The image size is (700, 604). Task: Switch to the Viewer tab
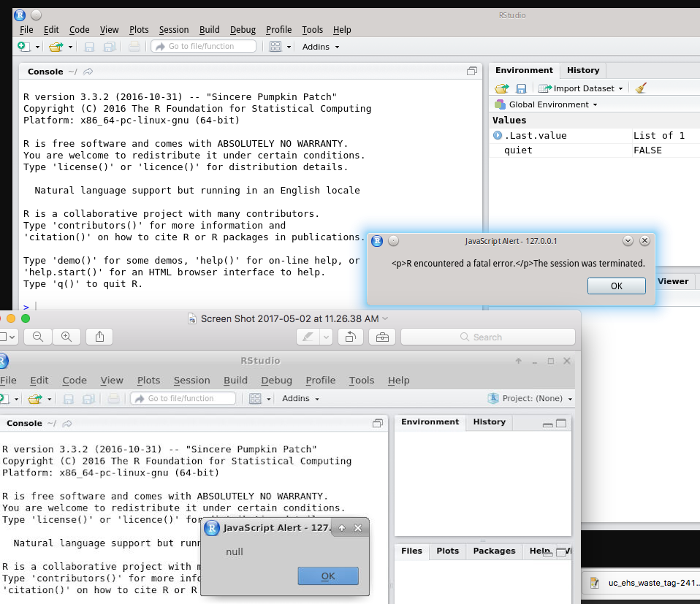point(673,281)
